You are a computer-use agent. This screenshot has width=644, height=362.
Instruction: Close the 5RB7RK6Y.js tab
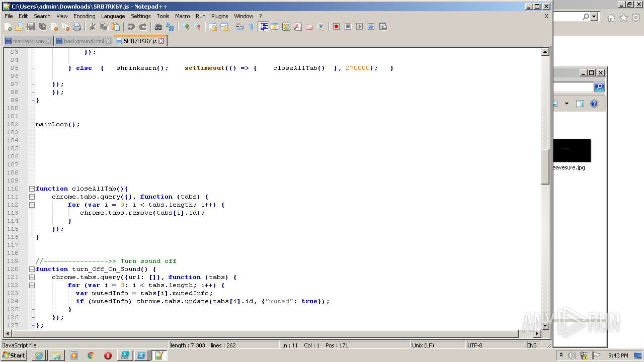(x=162, y=41)
